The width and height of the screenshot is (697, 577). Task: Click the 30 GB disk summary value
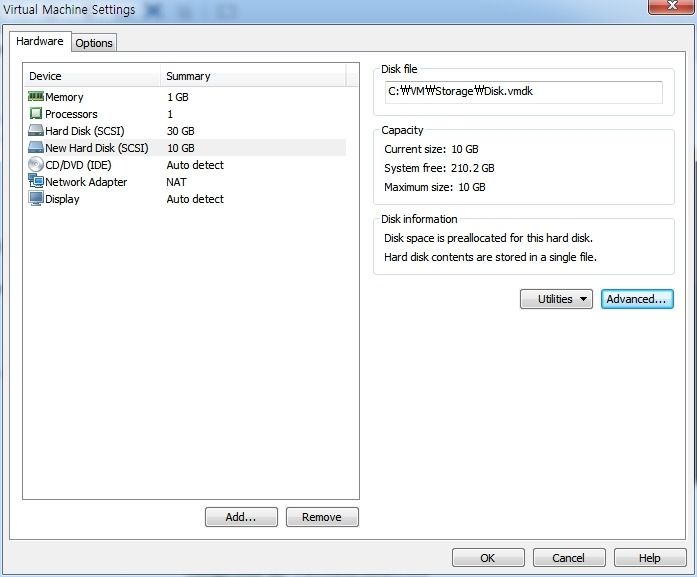pos(181,131)
